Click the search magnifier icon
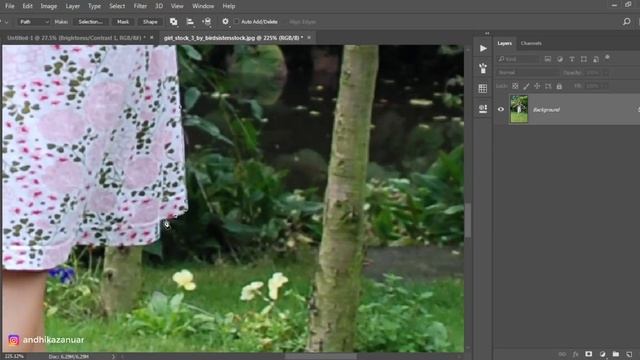Viewport: 640px width, 360px height. pos(627,22)
